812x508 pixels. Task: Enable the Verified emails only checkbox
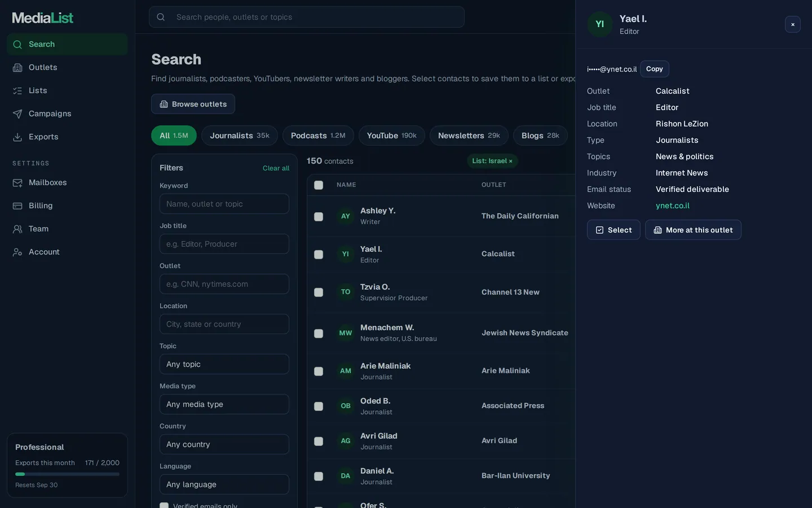pos(164,506)
